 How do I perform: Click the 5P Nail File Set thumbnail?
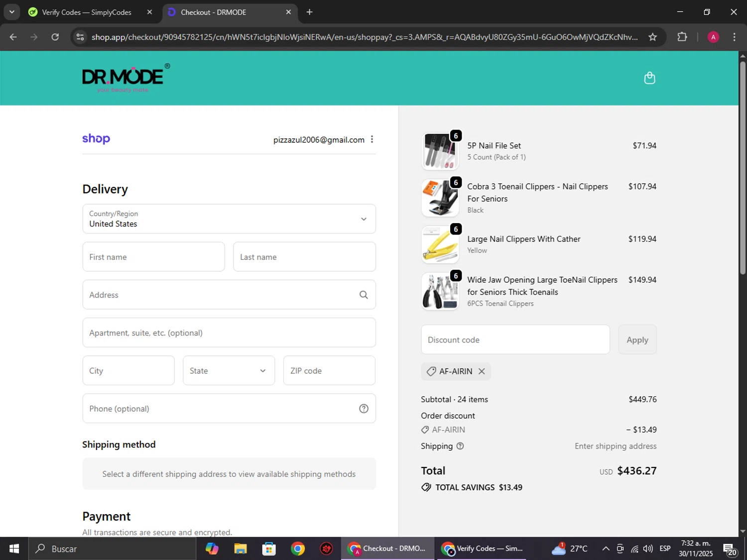click(440, 151)
